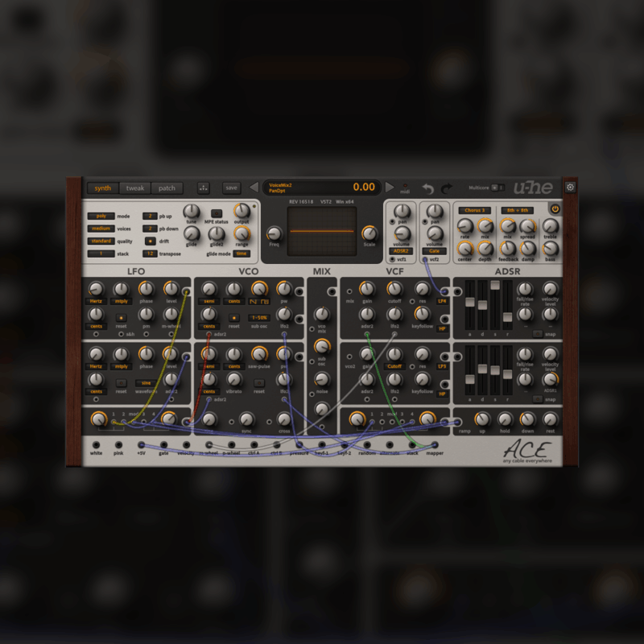The image size is (644, 644).
Task: Load the next preset with right arrow
Action: pos(389,188)
